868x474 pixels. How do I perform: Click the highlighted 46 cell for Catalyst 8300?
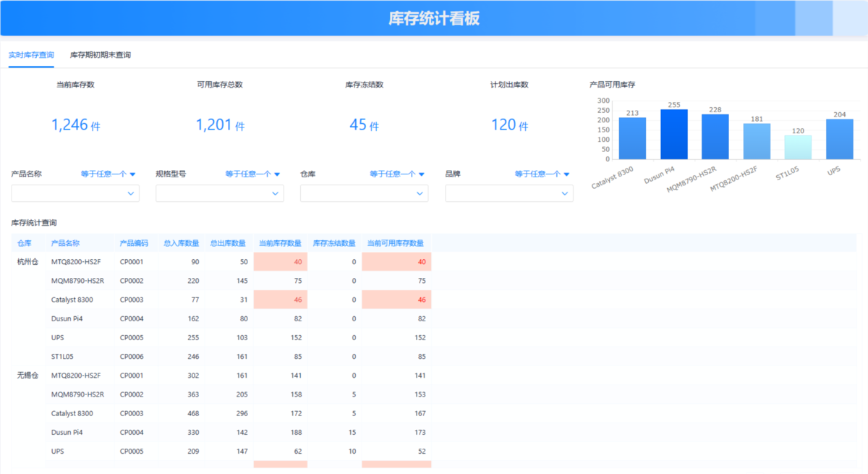[281, 300]
